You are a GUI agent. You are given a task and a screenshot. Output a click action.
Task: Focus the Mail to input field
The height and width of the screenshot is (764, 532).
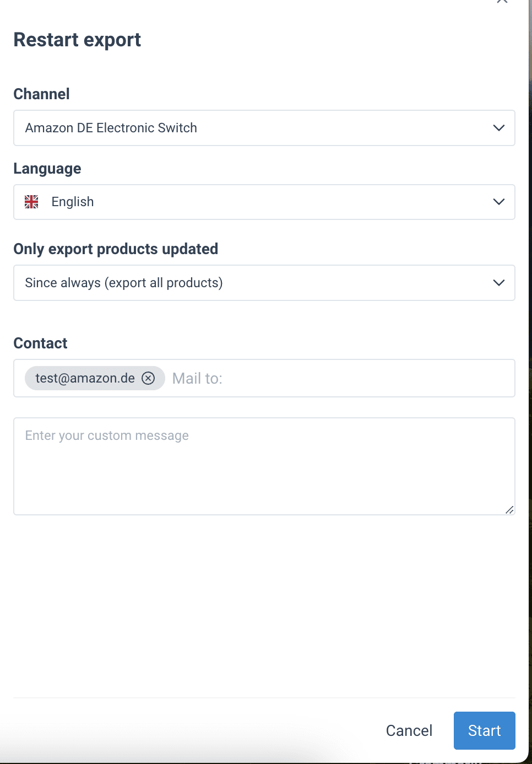[x=330, y=378]
